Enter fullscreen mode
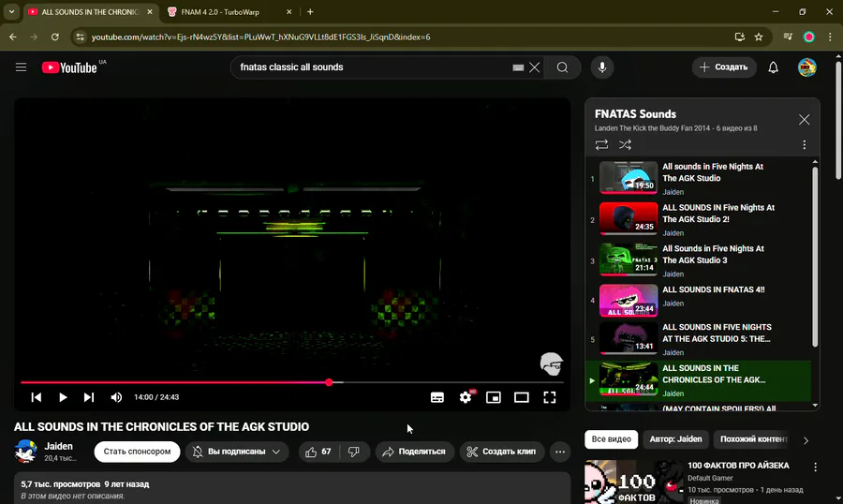 point(550,397)
